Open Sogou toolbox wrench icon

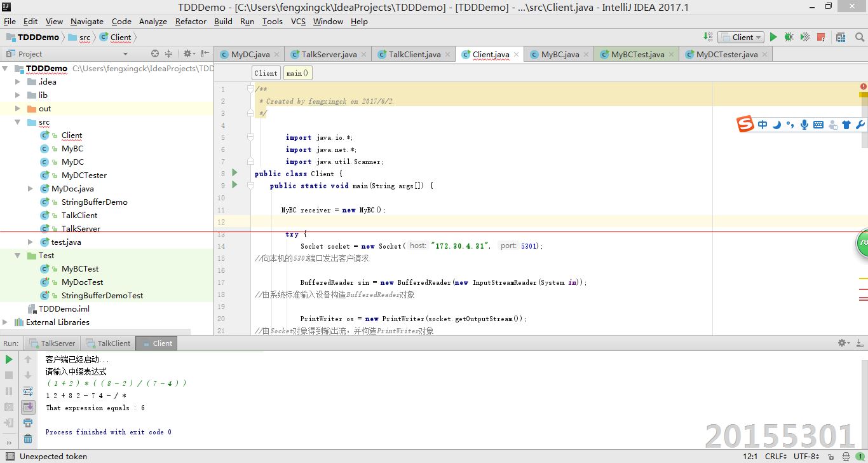[x=860, y=125]
